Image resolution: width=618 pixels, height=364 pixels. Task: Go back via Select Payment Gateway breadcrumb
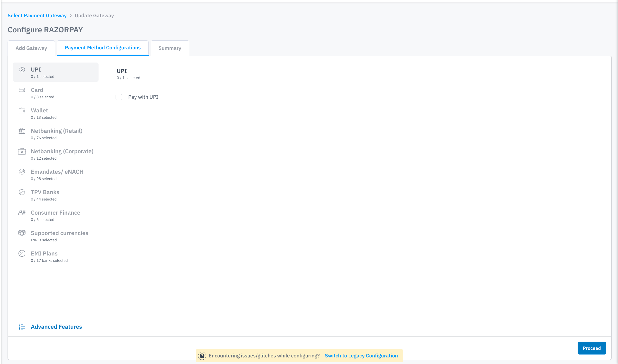[37, 16]
